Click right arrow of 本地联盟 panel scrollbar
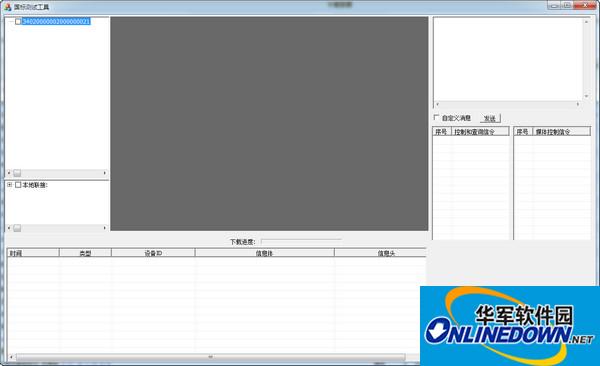600x366 pixels. tap(105, 228)
